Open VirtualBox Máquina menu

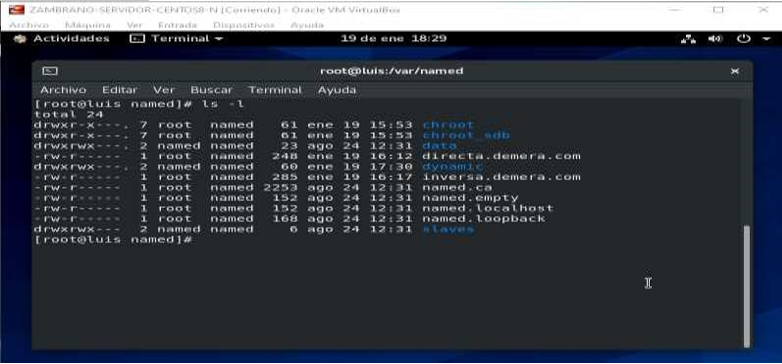click(x=88, y=25)
